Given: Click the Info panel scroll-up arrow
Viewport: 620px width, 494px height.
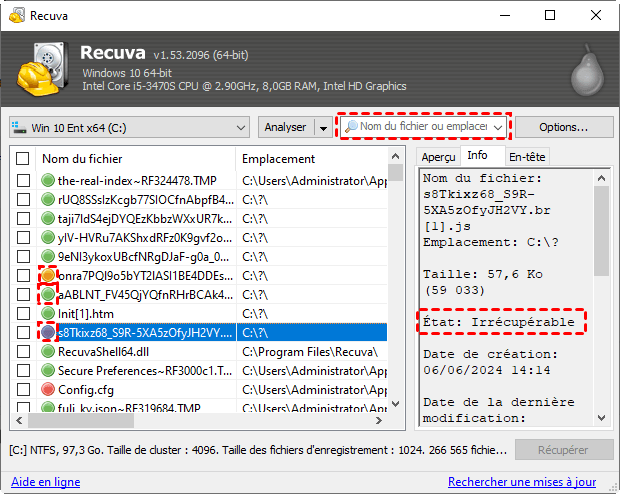Looking at the screenshot, I should 601,178.
